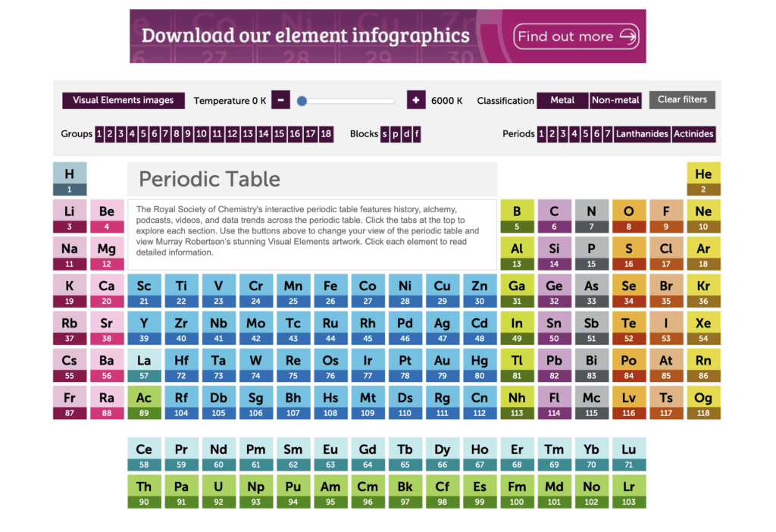Open the Oganesson (Og) element tile

click(703, 402)
